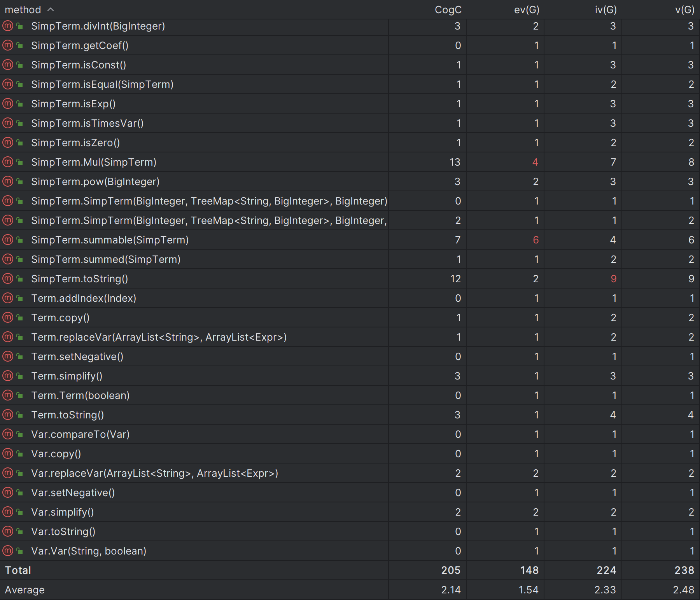Image resolution: width=700 pixels, height=600 pixels.
Task: Click the method icon for SimpTerm.toString()
Action: tap(8, 279)
